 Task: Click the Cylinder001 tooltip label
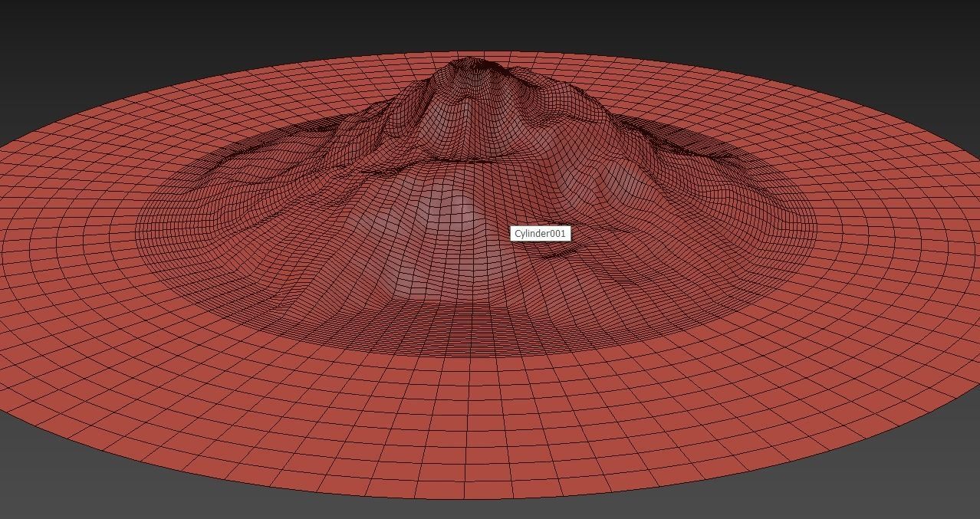(x=541, y=233)
